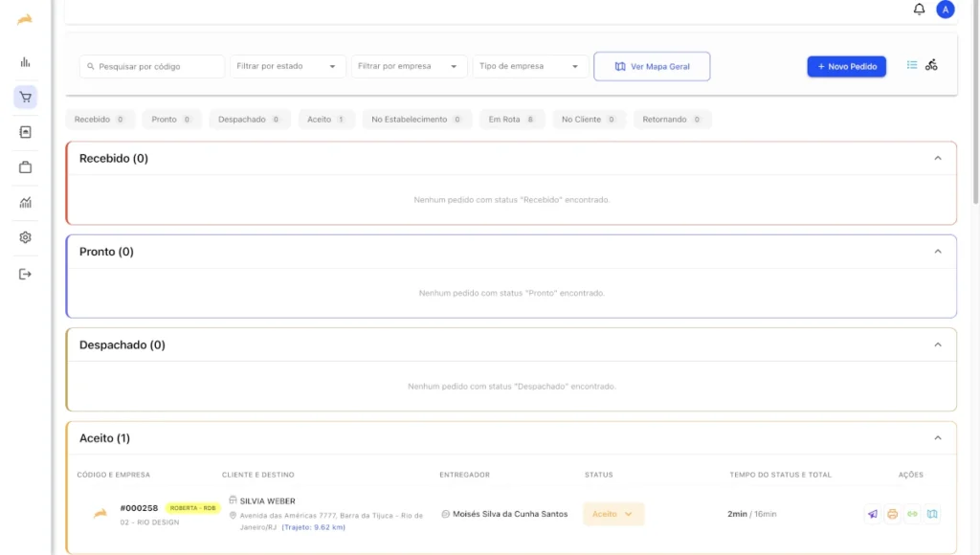Click the green link icon for order #000258

tap(912, 514)
